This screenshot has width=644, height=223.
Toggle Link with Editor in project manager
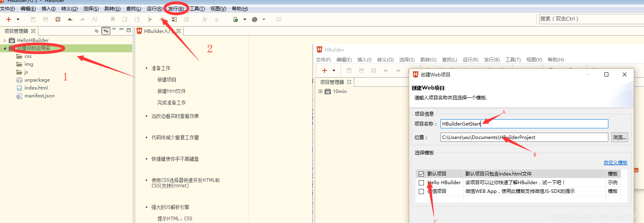click(106, 31)
